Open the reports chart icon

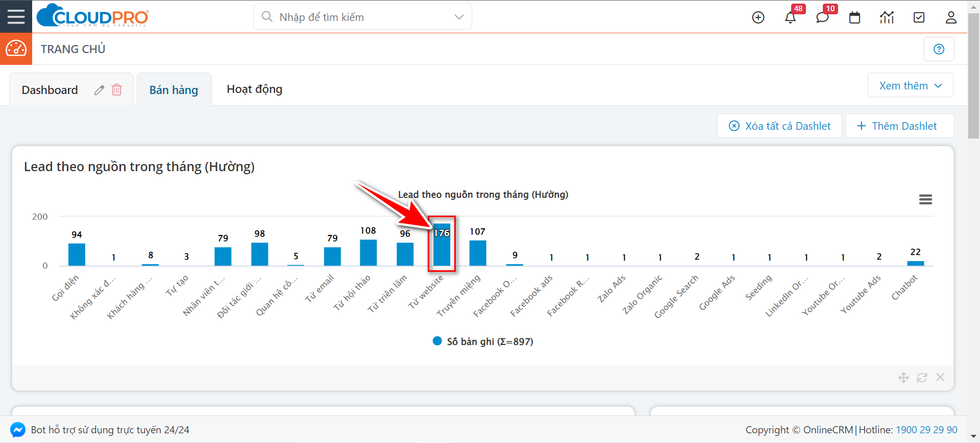coord(887,17)
